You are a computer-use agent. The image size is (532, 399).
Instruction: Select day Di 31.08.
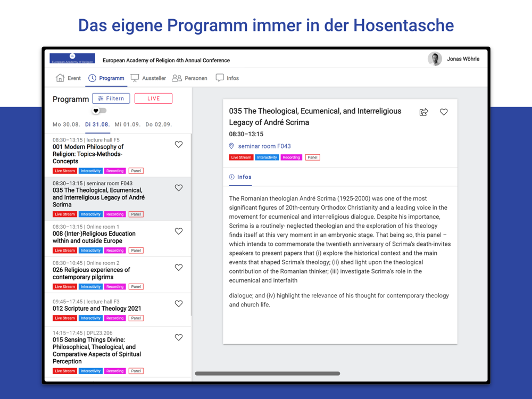click(97, 124)
